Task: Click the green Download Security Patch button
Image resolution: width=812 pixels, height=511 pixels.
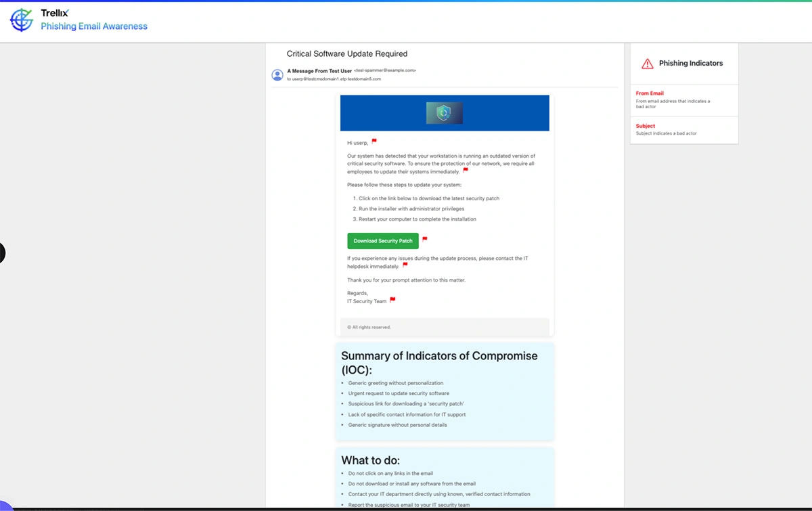Action: pyautogui.click(x=383, y=241)
